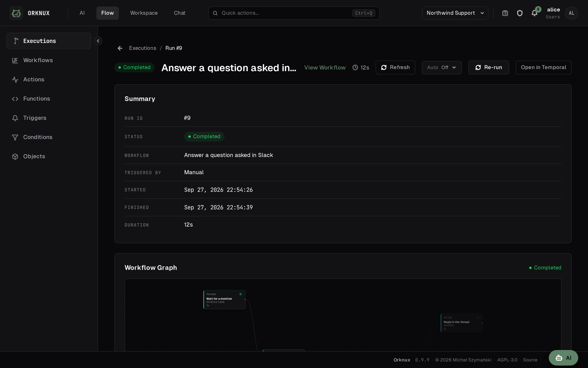Click the Completed badge in the Status row

point(204,137)
